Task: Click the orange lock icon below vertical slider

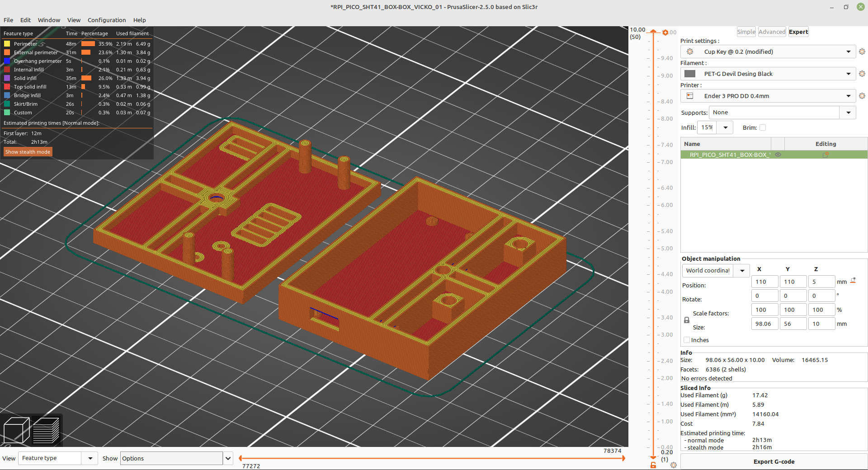Action: (653, 465)
